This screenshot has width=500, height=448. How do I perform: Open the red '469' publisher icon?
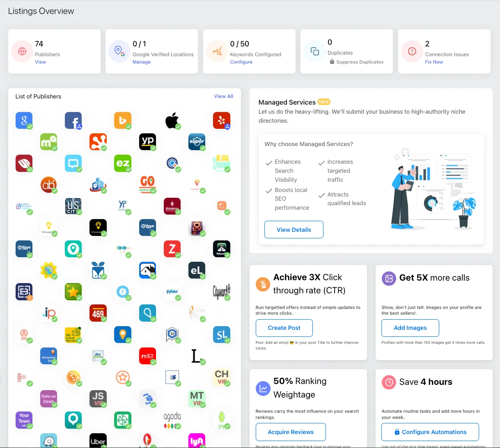pyautogui.click(x=98, y=313)
